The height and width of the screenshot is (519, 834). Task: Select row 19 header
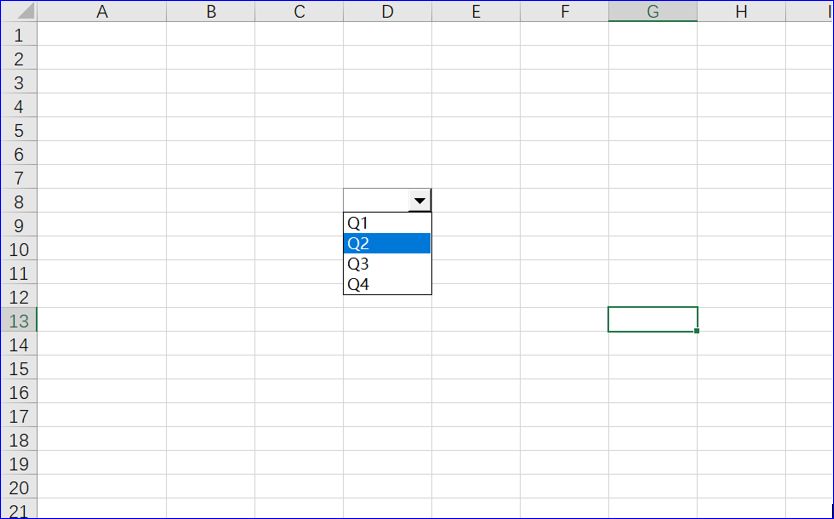point(19,464)
